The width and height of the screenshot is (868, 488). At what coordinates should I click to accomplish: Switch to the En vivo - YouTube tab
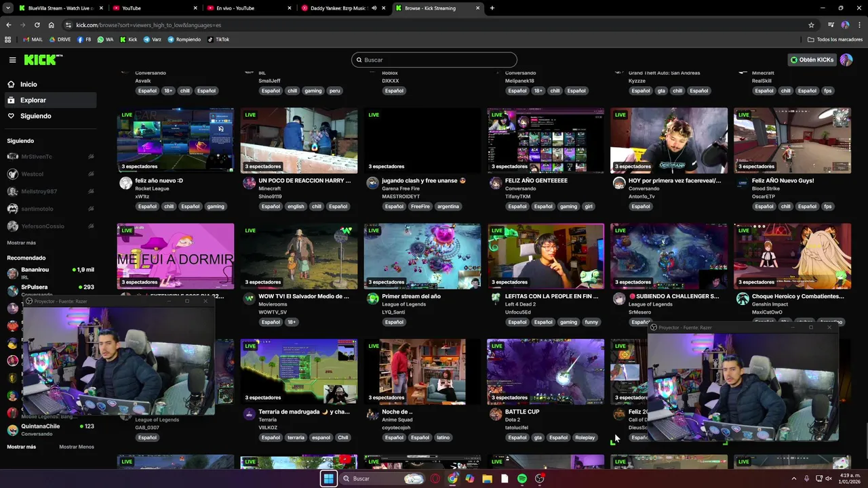pos(250,8)
